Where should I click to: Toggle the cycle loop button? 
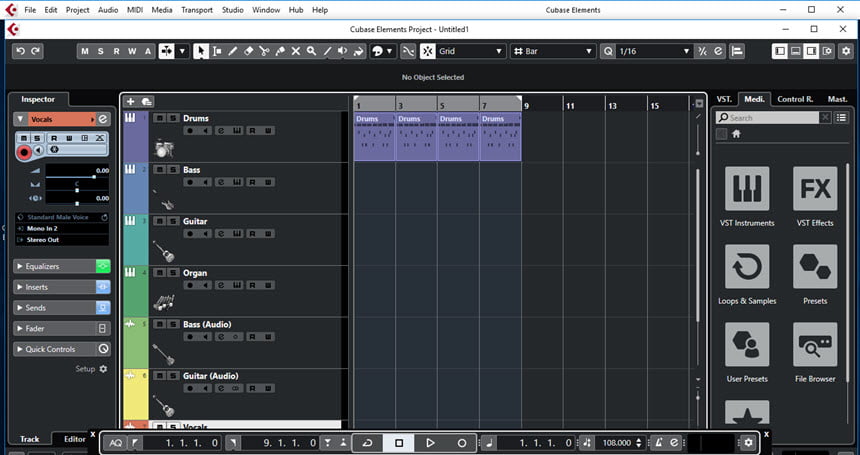pos(367,443)
